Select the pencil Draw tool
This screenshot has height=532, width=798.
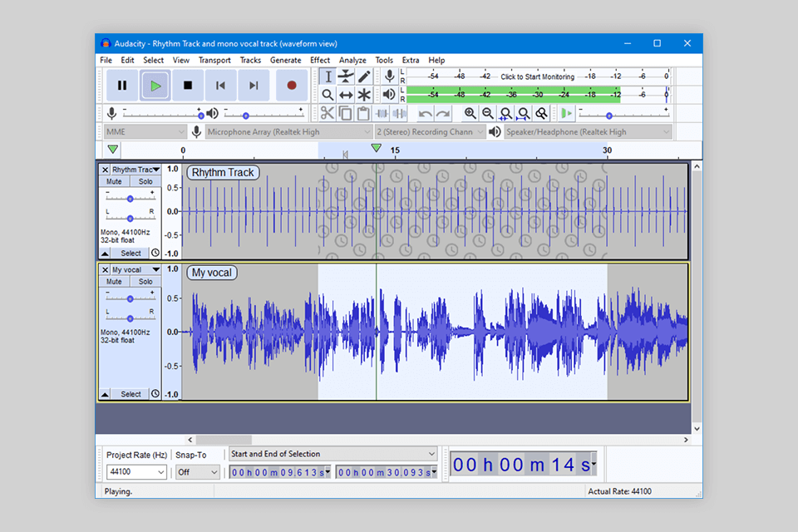[364, 76]
